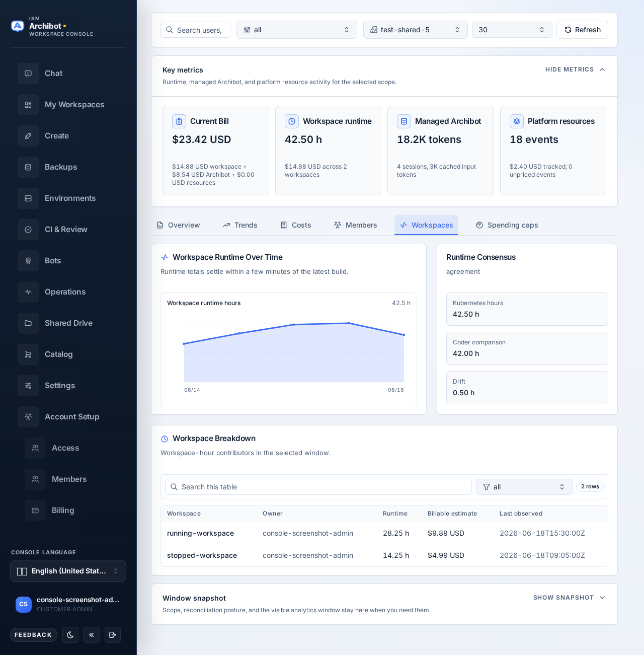644x655 pixels.
Task: Click the Managed Archibot database icon
Action: pyautogui.click(x=404, y=121)
